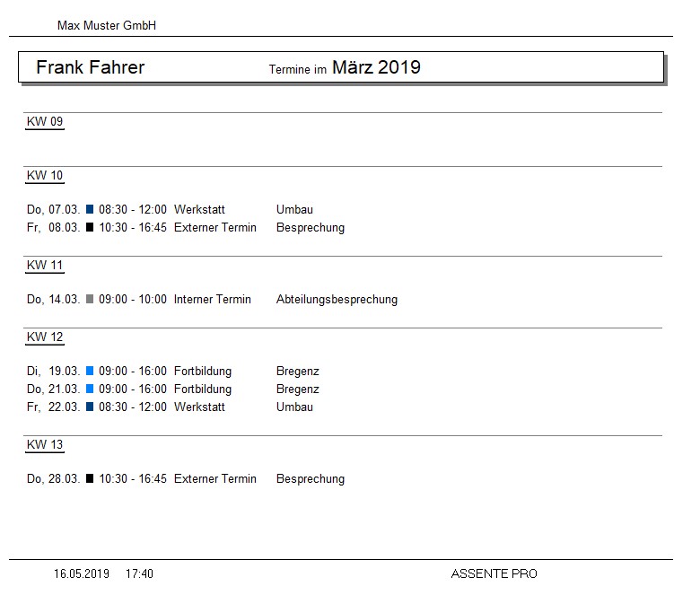Click the date Do, 14.03.
700x595 pixels.
click(53, 299)
